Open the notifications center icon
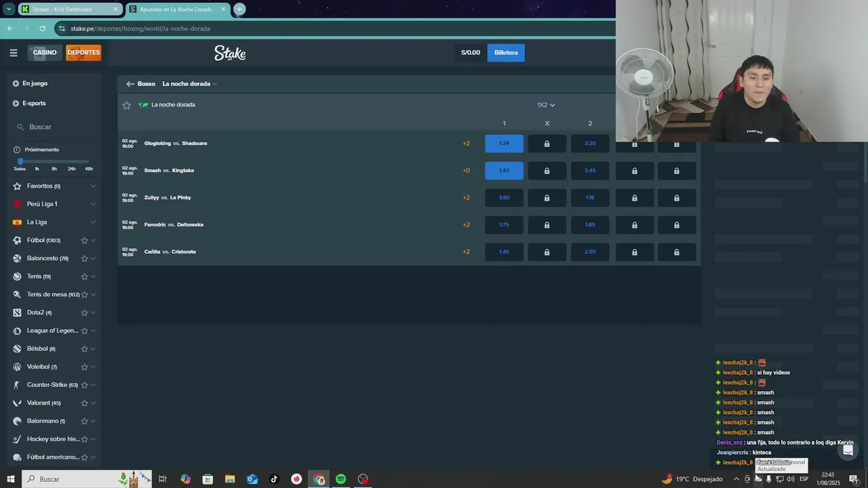The height and width of the screenshot is (488, 868). tap(854, 479)
